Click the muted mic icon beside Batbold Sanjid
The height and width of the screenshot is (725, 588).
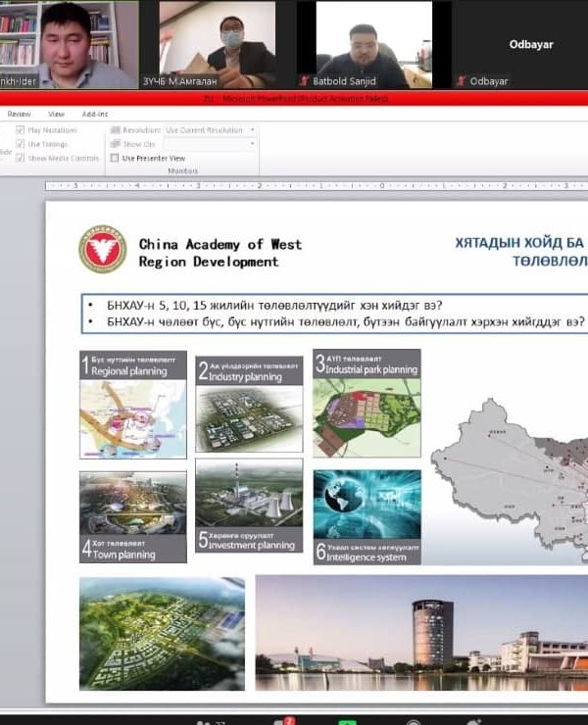pos(304,81)
